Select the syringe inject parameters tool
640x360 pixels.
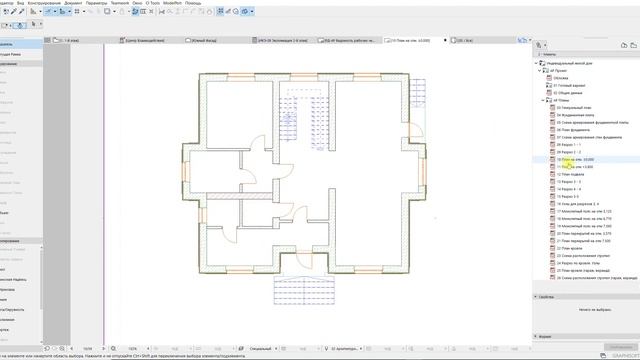[22, 11]
